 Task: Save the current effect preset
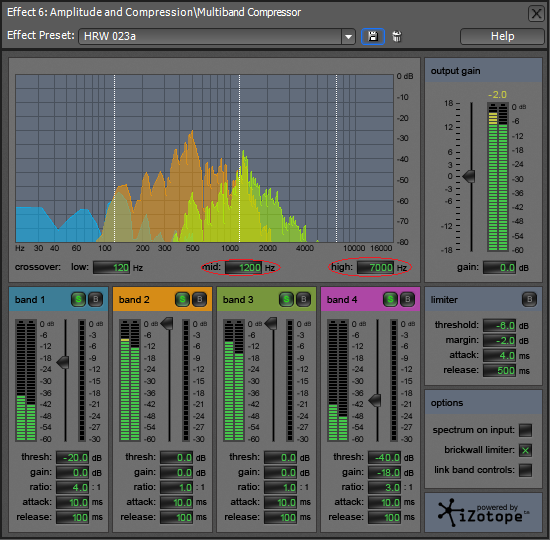373,36
